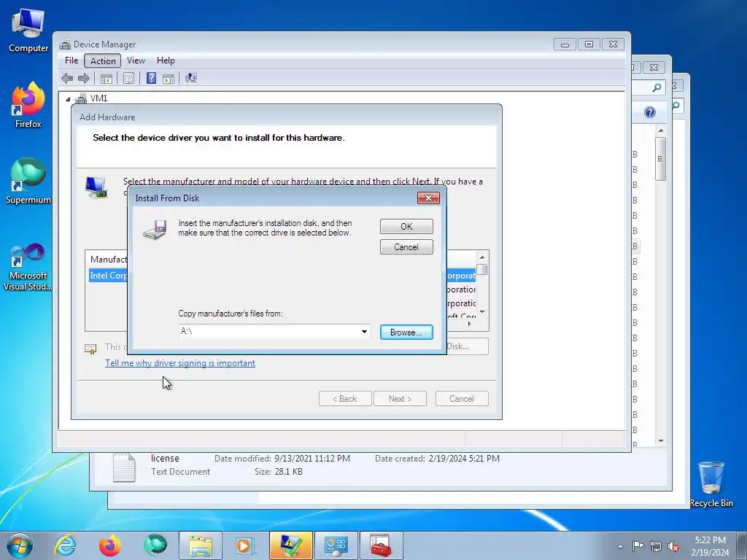The width and height of the screenshot is (747, 560).
Task: Click the blue Help toolbar icon
Action: [152, 78]
